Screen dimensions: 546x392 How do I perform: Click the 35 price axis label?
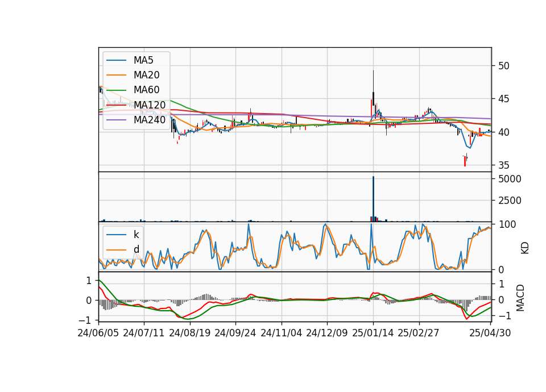(503, 165)
